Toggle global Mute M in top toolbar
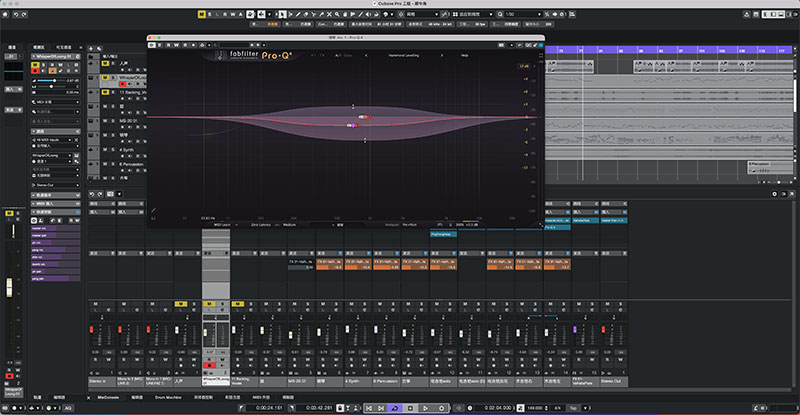The image size is (800, 415). pos(202,14)
